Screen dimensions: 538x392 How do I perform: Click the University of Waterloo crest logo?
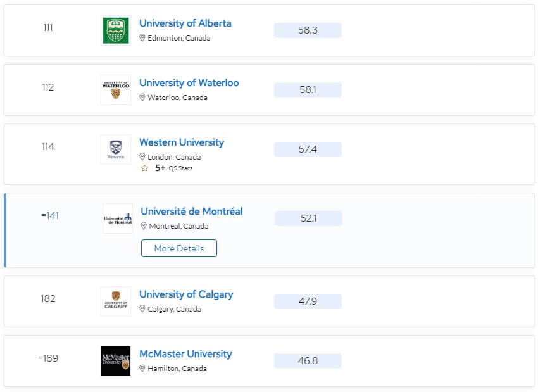[x=116, y=90]
